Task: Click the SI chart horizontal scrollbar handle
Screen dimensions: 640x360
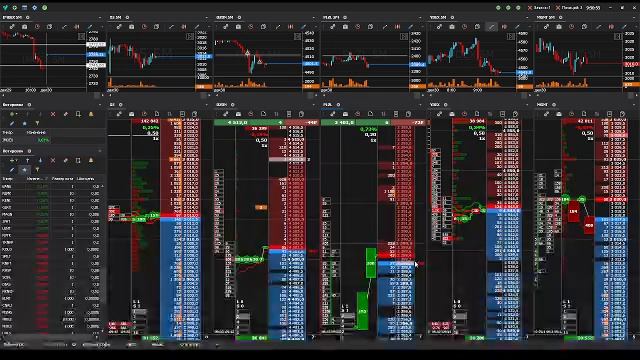Action: [204, 96]
